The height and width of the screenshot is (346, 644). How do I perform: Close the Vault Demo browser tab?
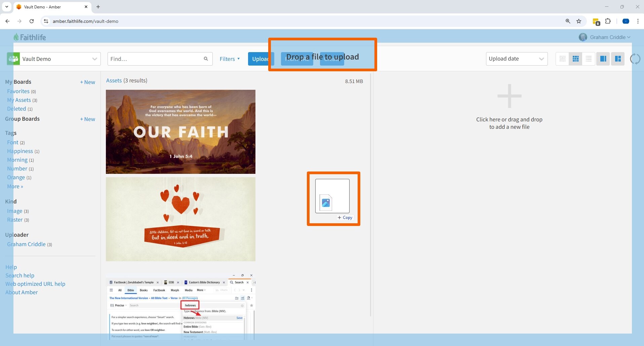tap(86, 7)
